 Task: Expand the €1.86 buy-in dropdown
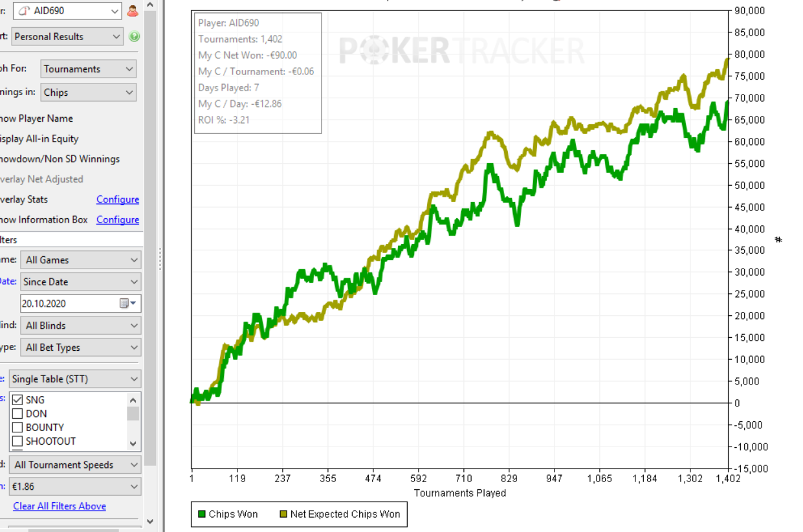pos(134,487)
